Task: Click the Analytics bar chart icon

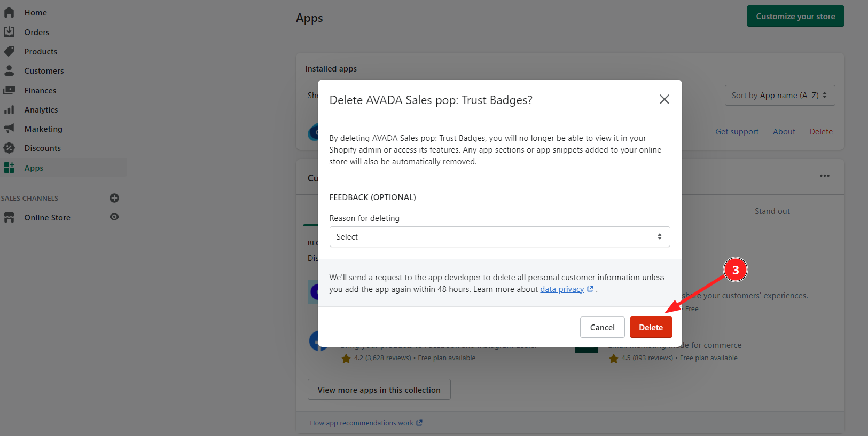Action: click(x=9, y=109)
